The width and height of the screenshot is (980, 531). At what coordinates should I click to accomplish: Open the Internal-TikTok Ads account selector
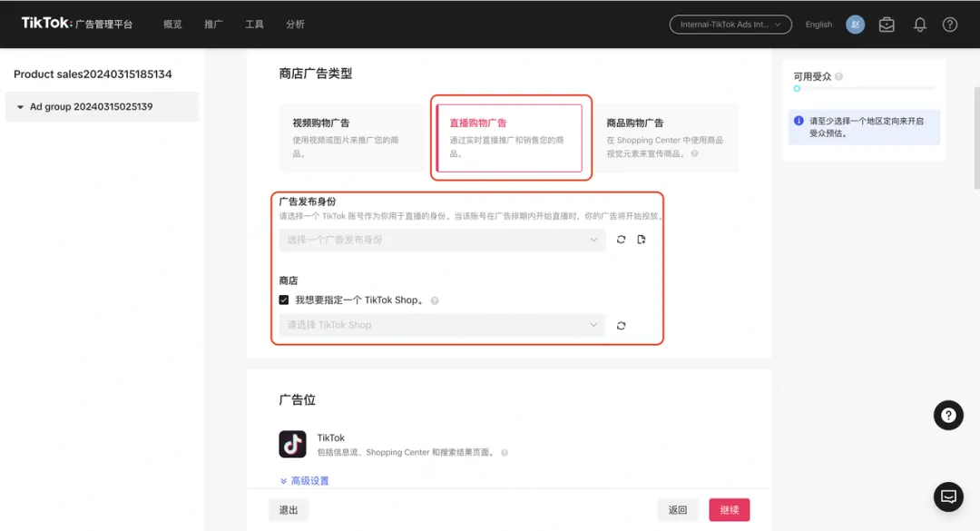[x=730, y=25]
